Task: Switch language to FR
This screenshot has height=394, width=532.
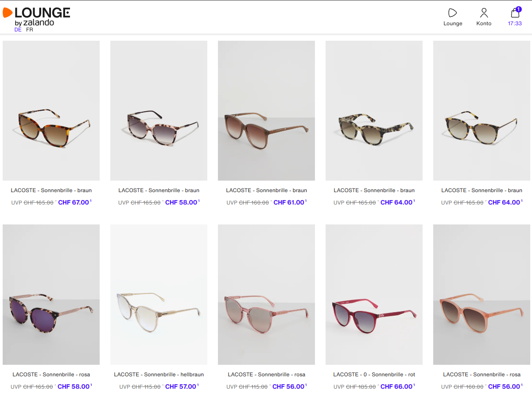Action: pyautogui.click(x=30, y=30)
